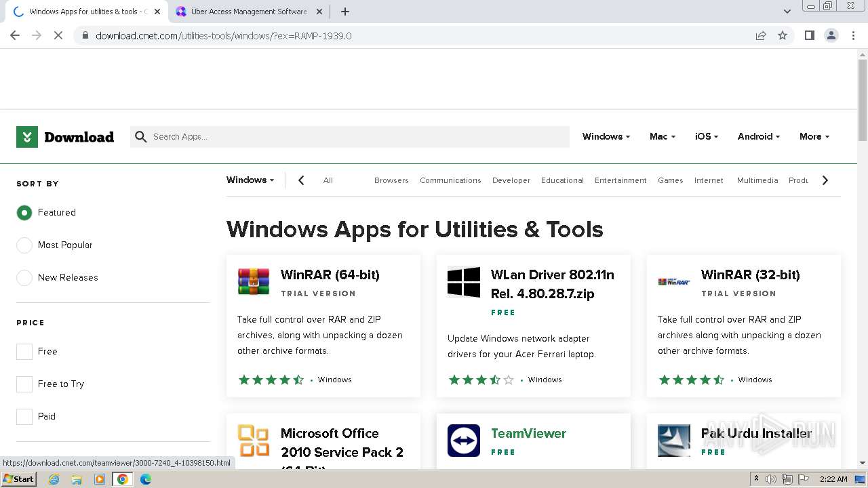Open File Explorer from the taskbar
The image size is (868, 488).
pyautogui.click(x=77, y=479)
